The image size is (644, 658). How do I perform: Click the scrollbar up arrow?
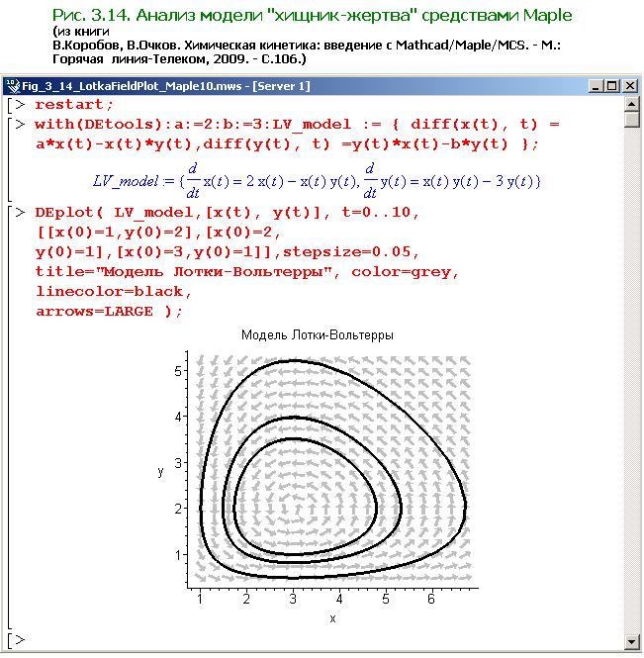pos(632,104)
